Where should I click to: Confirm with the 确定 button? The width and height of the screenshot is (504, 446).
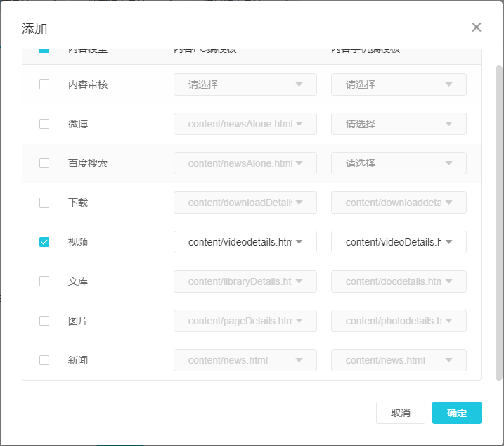(456, 413)
